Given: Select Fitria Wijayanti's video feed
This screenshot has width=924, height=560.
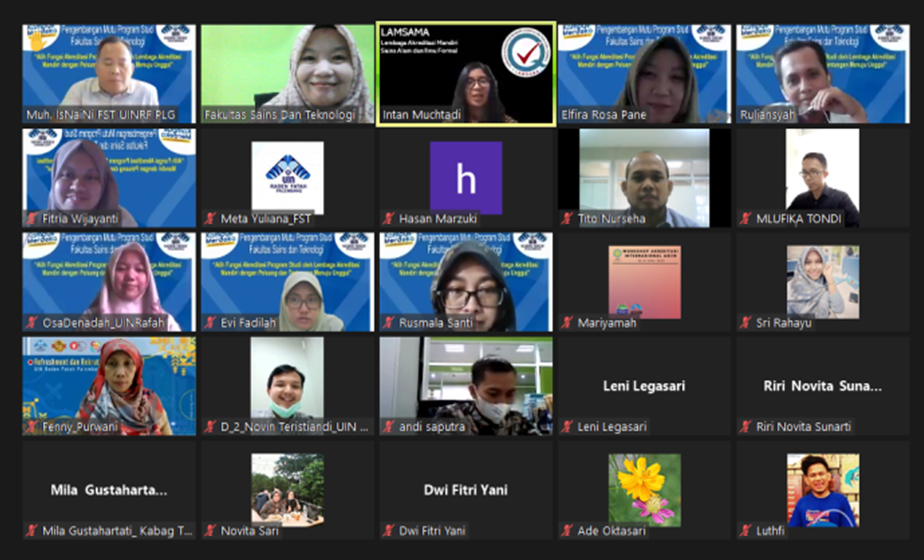Looking at the screenshot, I should pyautogui.click(x=109, y=178).
